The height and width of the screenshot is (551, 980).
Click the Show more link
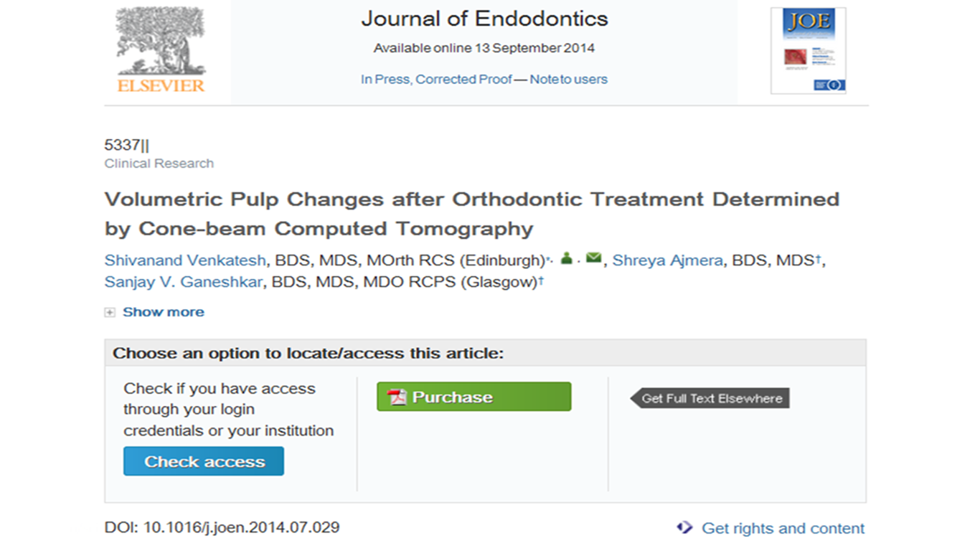click(164, 312)
